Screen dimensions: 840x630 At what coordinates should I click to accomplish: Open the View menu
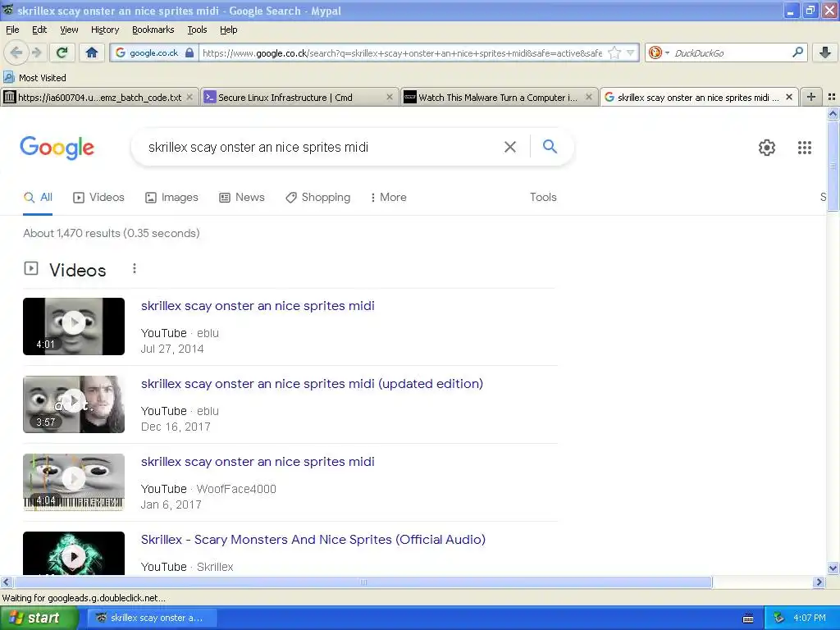pos(69,30)
